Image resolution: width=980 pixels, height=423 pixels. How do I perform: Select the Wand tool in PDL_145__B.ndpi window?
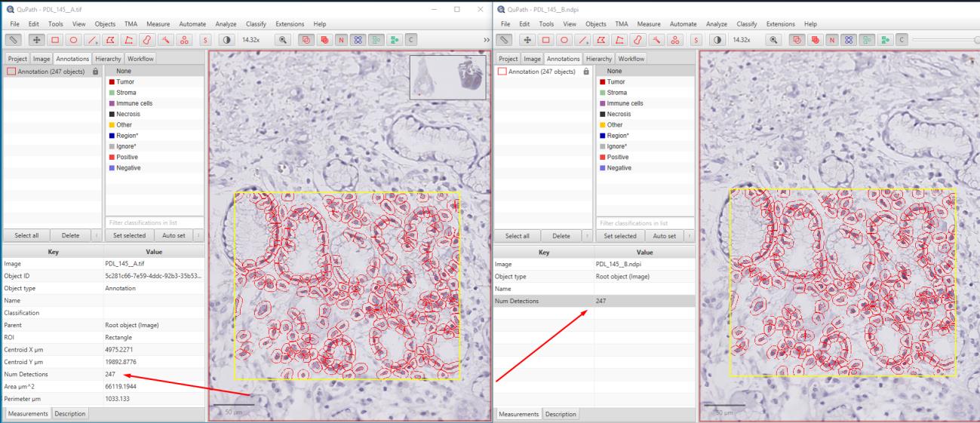(656, 38)
